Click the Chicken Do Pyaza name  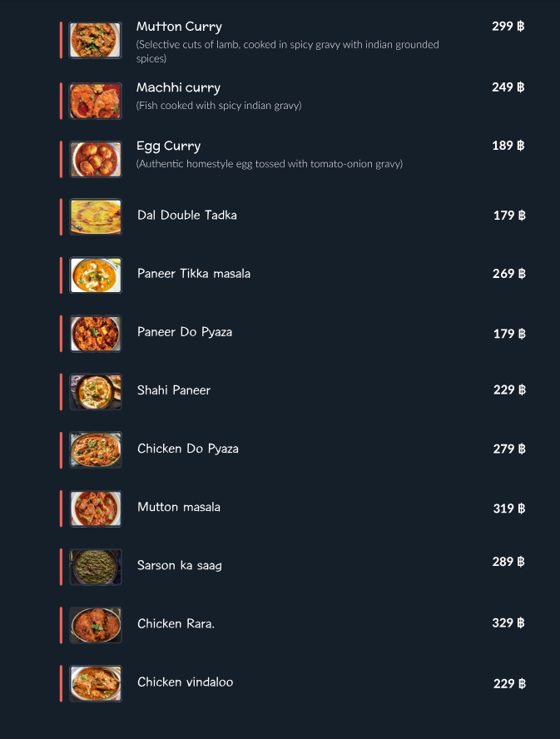(188, 449)
